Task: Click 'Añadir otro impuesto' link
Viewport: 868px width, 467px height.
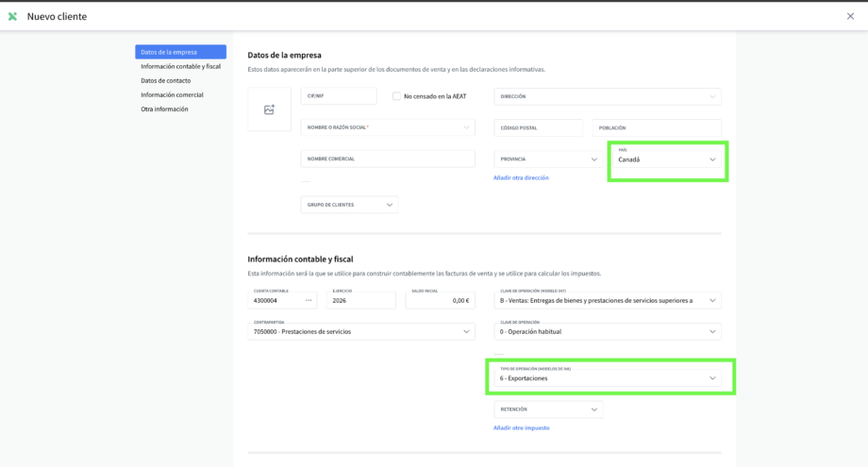Action: 521,427
